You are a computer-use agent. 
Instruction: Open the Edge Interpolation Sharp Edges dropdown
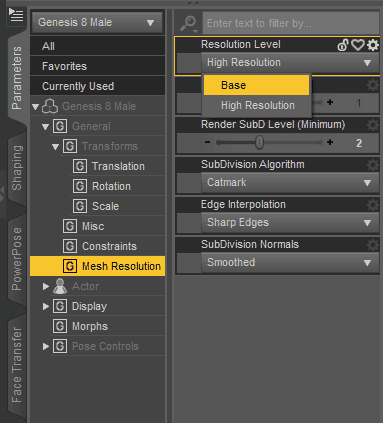pos(290,223)
